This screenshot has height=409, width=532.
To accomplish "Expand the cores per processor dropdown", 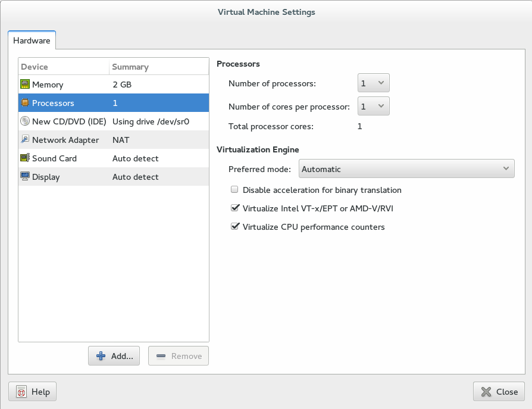I will point(374,107).
